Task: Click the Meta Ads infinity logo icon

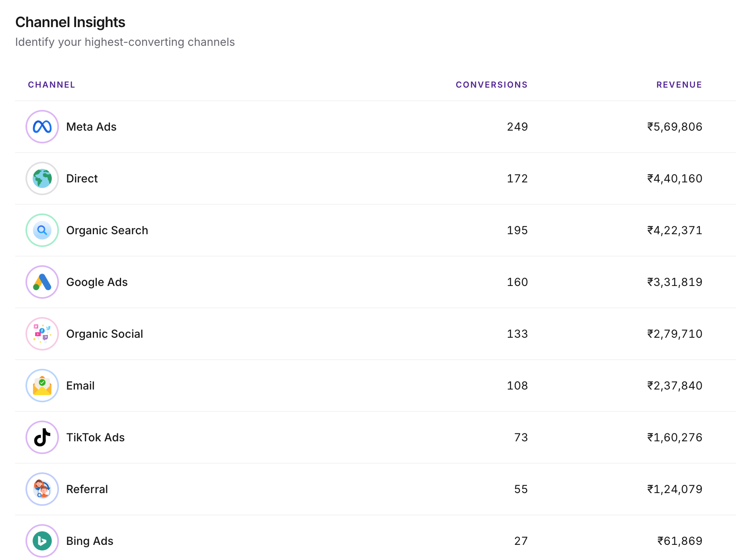Action: 42,127
